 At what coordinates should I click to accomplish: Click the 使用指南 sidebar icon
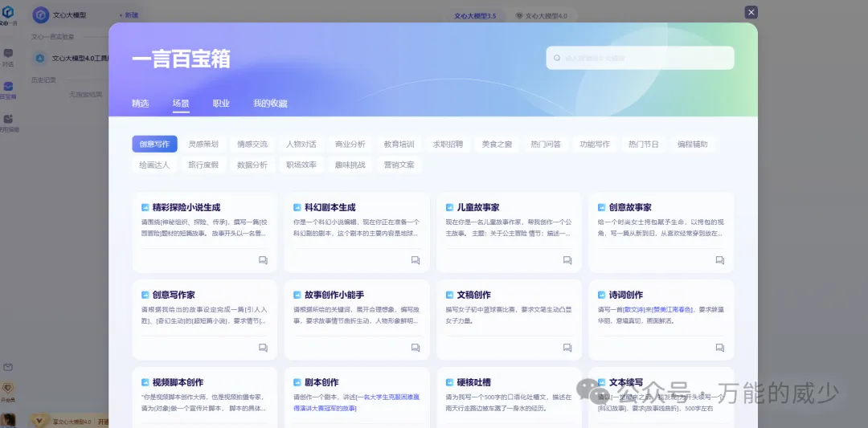8,119
